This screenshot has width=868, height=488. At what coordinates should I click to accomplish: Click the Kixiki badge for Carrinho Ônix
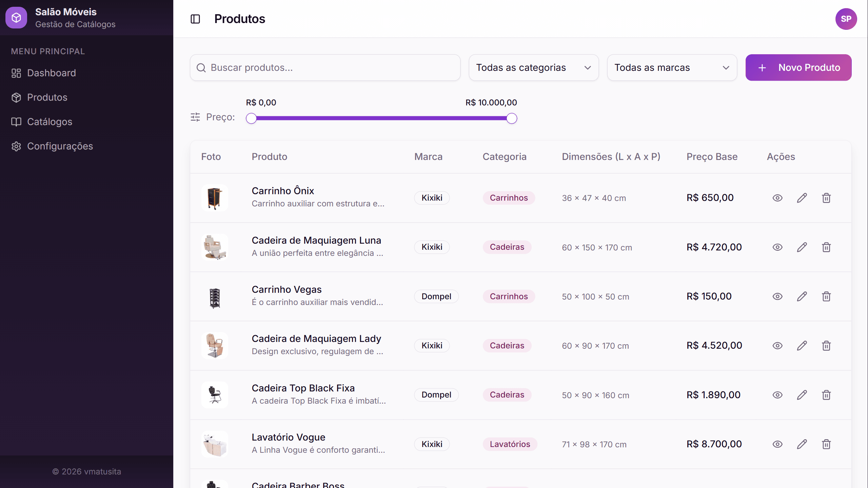click(x=432, y=198)
